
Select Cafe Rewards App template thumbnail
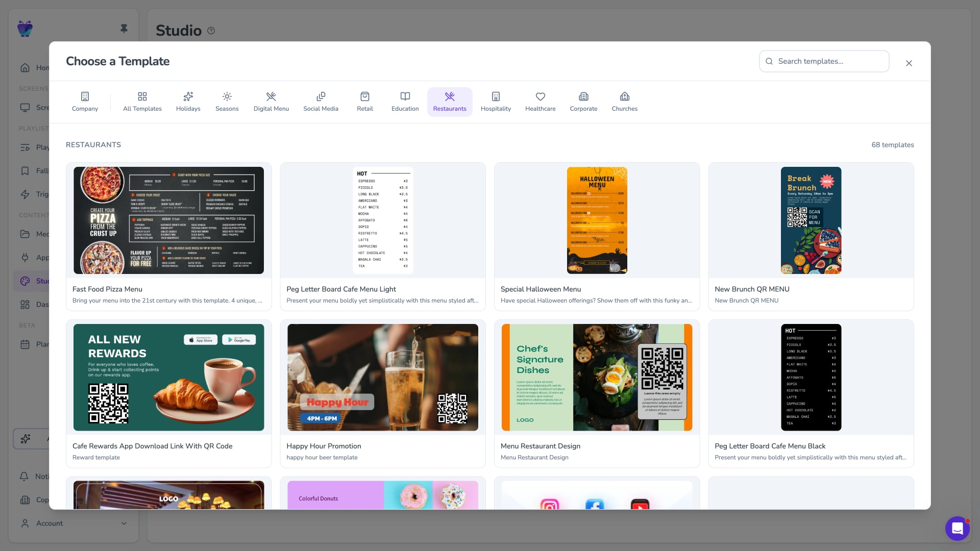[169, 378]
